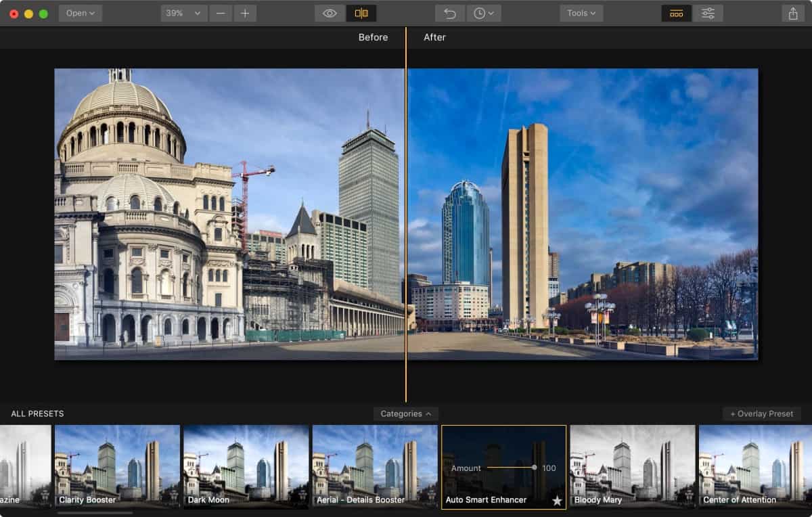Click the share export icon
Image resolution: width=812 pixels, height=517 pixels.
(x=792, y=13)
